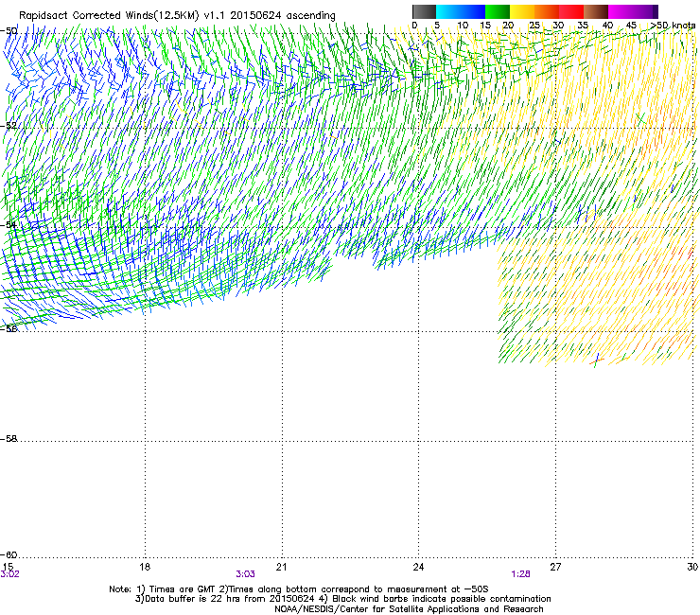
Task: Click the gray segment of the wind speed color bar
Action: click(x=424, y=11)
